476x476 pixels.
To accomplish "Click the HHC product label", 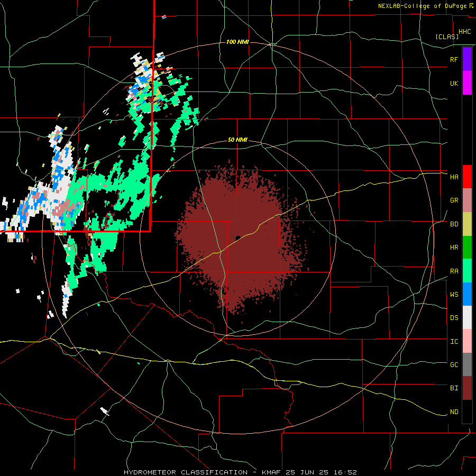I will click(x=464, y=32).
